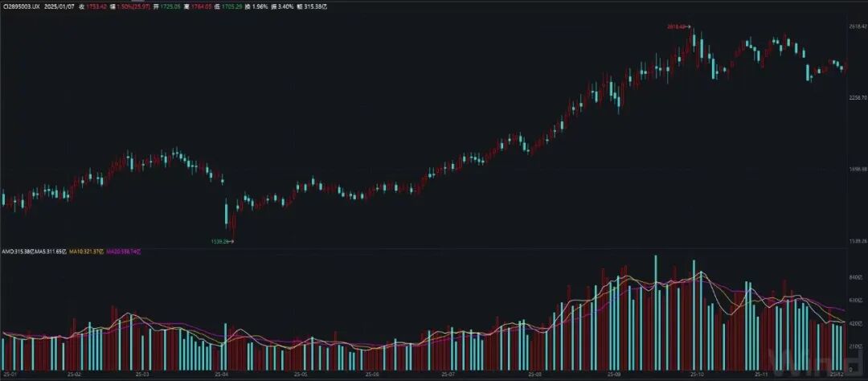Select the April low candlestick
The width and height of the screenshot is (868, 381).
coord(233,227)
